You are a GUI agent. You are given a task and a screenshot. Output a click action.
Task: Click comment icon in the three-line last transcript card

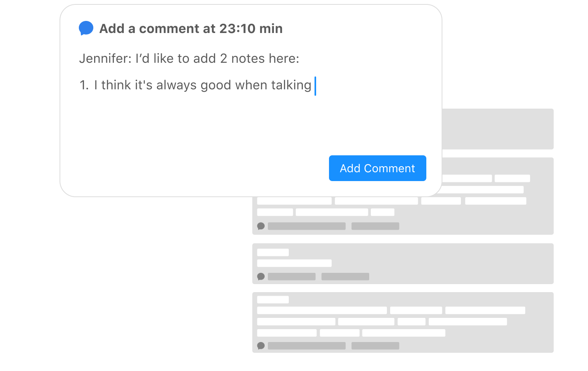[261, 346]
